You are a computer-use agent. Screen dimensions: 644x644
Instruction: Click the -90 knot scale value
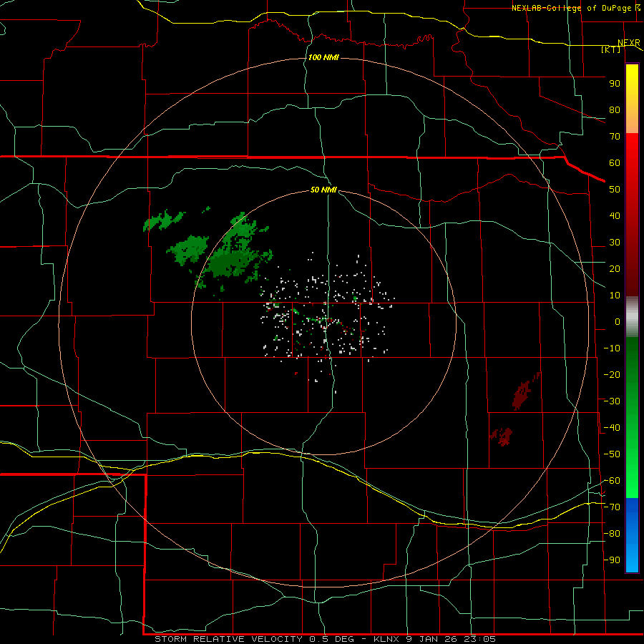click(612, 560)
